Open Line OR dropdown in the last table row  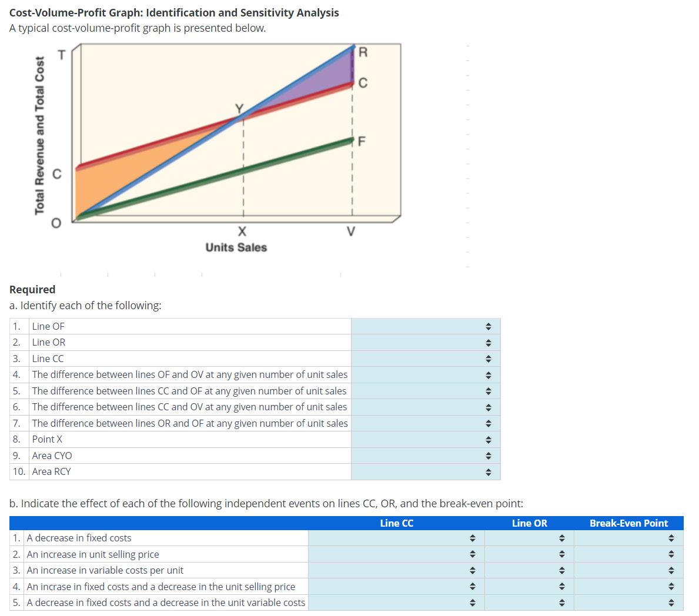[562, 602]
